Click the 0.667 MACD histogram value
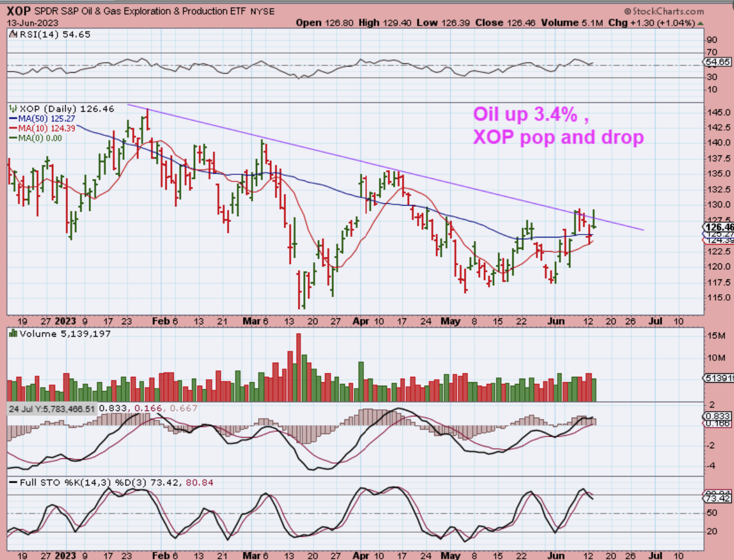Screen dimensions: 734x560 click(x=183, y=408)
